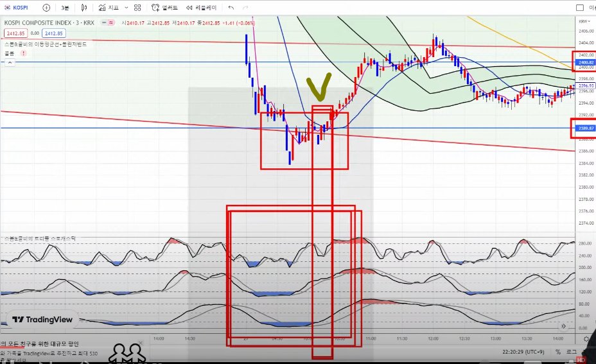Click the 2400.82 blue price label
Viewport: 596px width, 364px height.
coord(586,62)
